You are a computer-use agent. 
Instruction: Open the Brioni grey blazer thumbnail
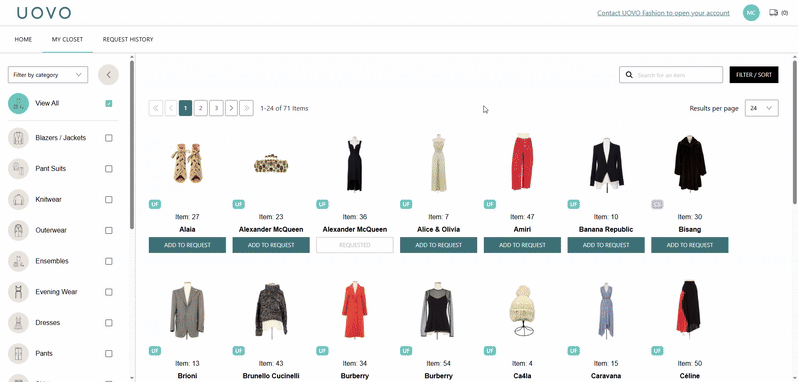(187, 310)
